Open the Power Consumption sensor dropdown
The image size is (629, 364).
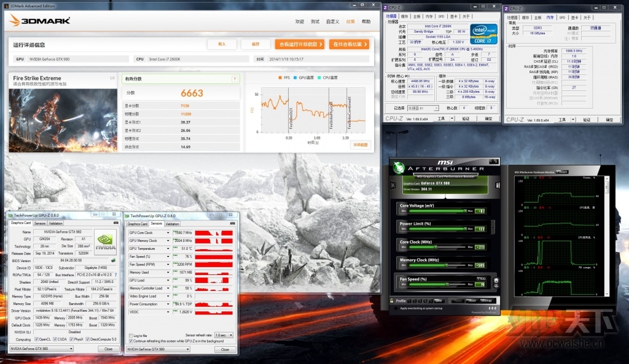pyautogui.click(x=168, y=304)
